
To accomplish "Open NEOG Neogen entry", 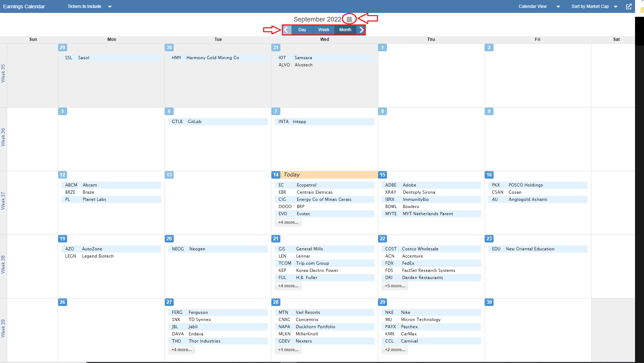I will point(218,249).
